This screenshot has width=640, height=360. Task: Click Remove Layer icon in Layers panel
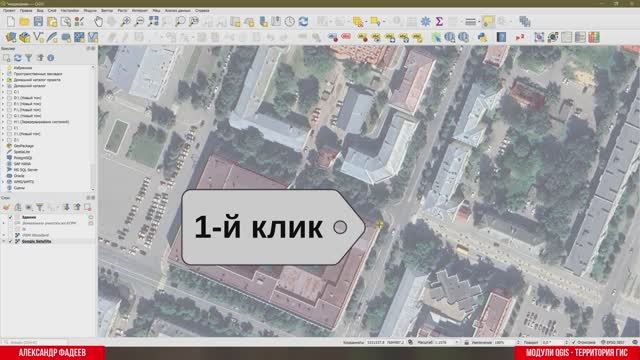87,208
